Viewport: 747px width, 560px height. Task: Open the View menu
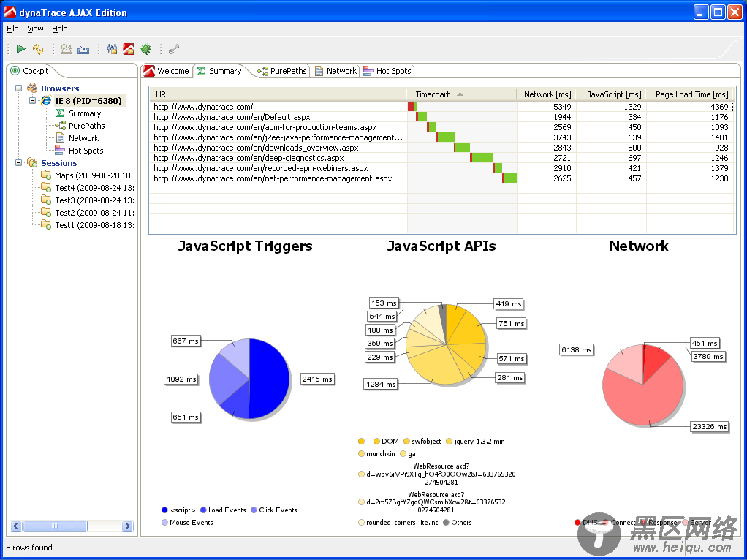(35, 29)
